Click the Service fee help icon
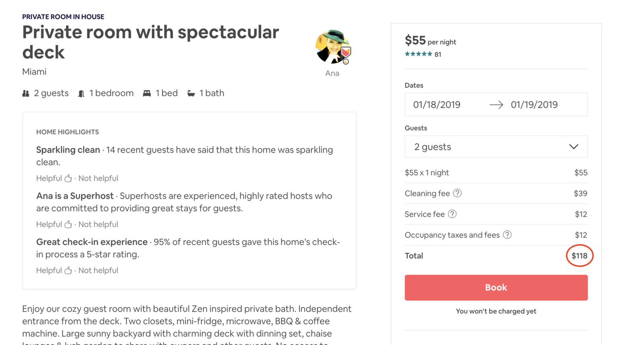 pos(452,214)
